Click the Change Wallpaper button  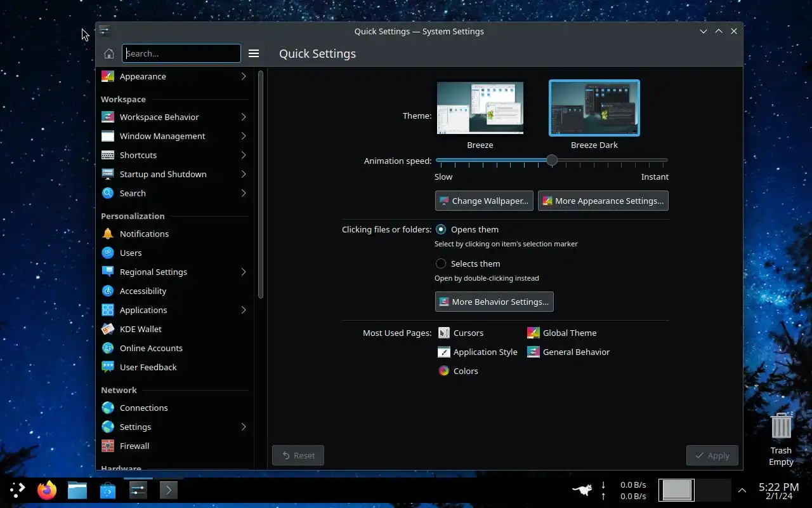coord(484,201)
